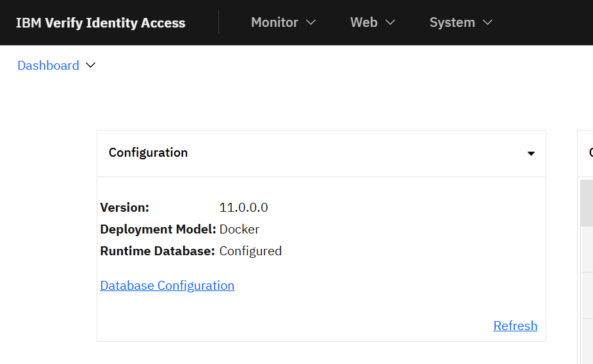Click the chevron next to System
Screen dimensions: 593x364
[x=487, y=22]
